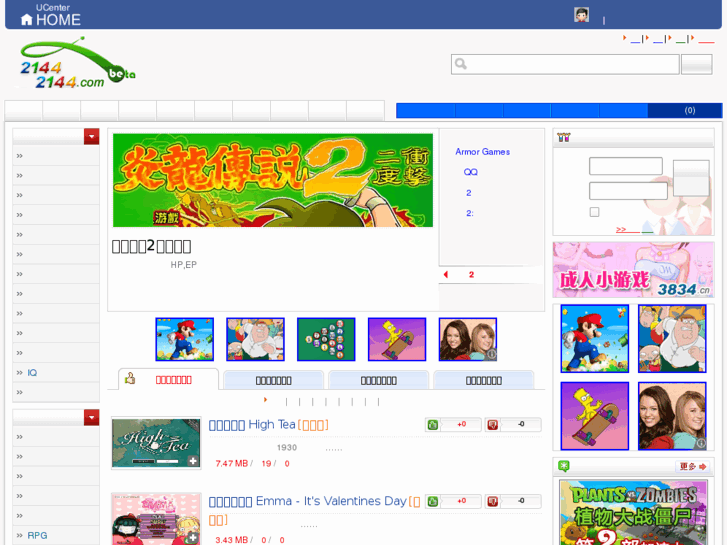The width and height of the screenshot is (727, 545).
Task: Click the UCenter HOME house icon
Action: (x=27, y=19)
